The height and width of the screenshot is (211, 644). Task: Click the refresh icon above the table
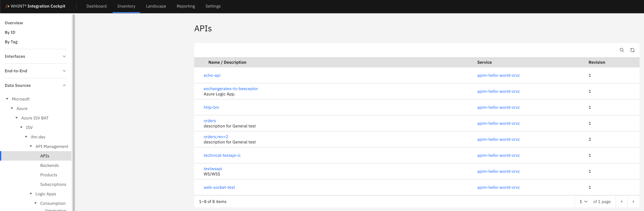632,50
